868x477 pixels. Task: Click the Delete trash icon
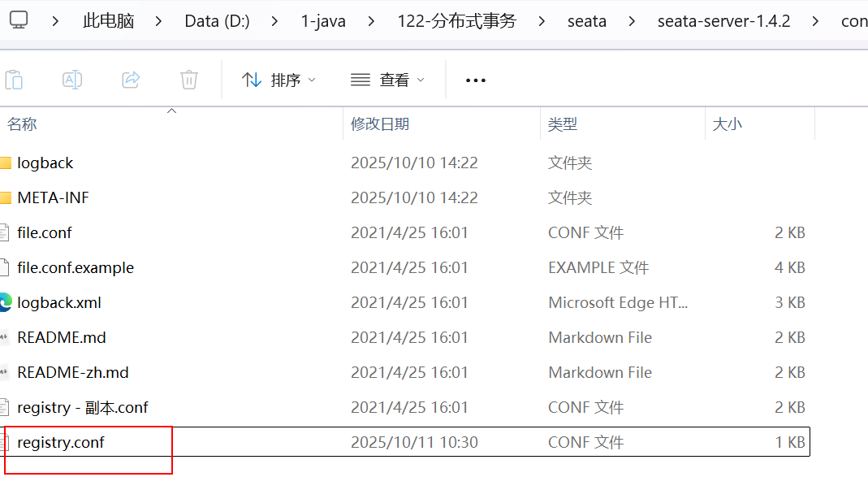click(x=189, y=80)
